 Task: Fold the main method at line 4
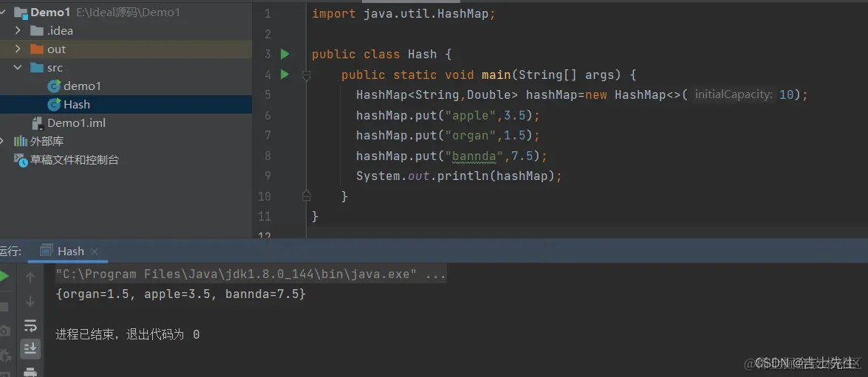306,75
